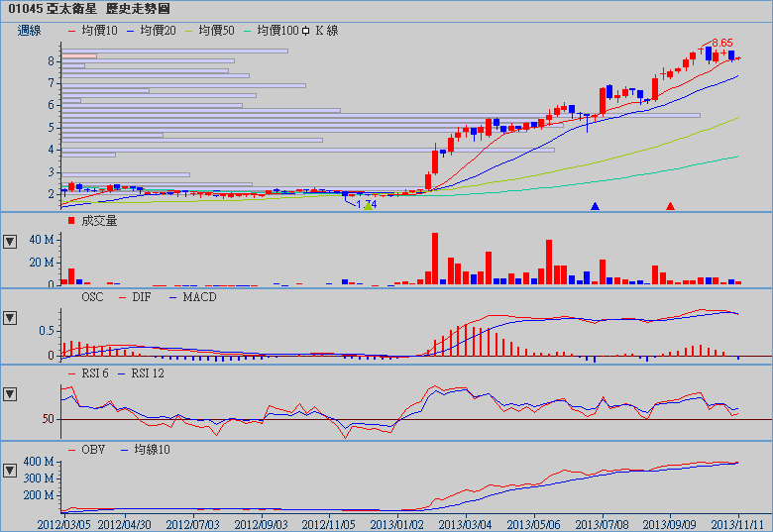Toggle the 均價10 moving average legend
The image size is (773, 532).
point(92,32)
